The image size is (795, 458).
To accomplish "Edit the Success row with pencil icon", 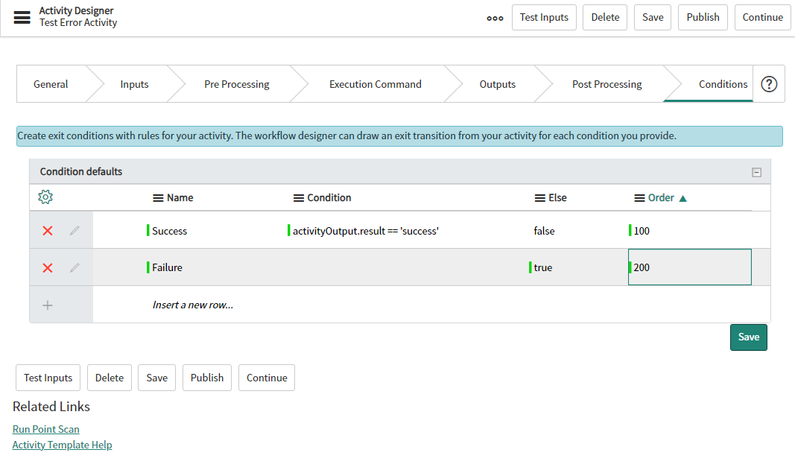I will [x=75, y=231].
